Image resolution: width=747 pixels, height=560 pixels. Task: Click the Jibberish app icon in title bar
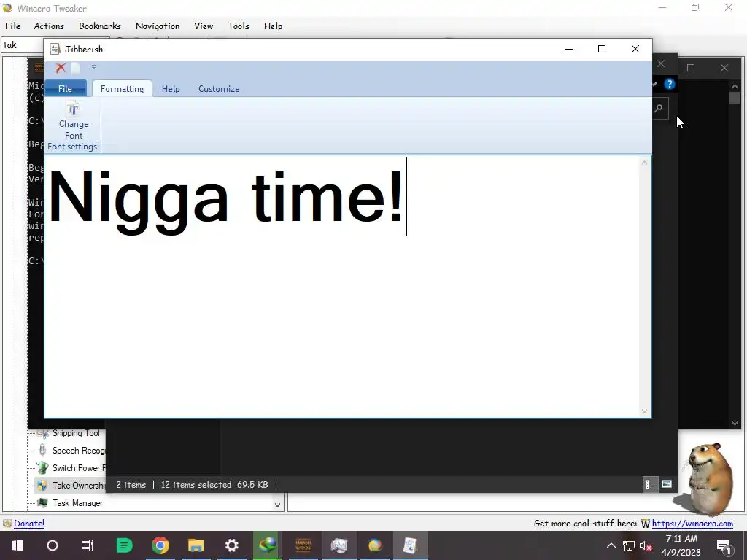click(55, 49)
